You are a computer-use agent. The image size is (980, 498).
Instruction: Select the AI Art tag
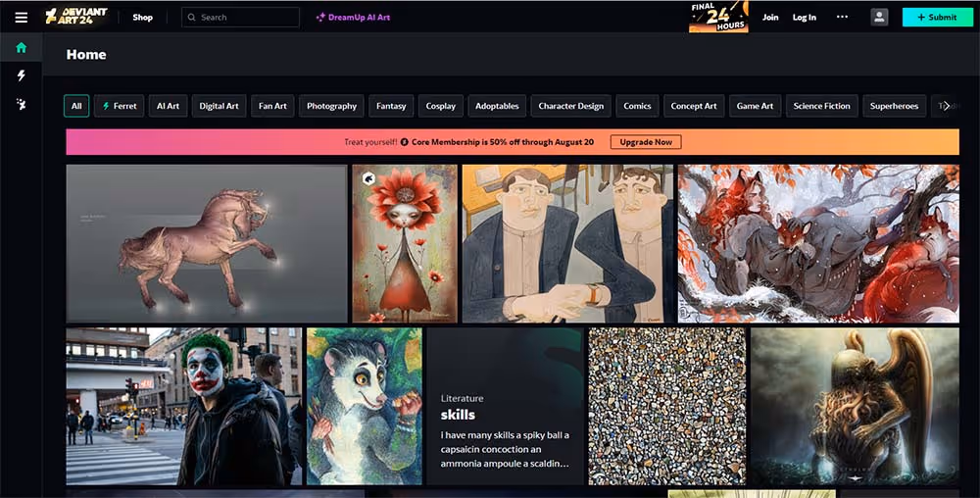point(169,106)
